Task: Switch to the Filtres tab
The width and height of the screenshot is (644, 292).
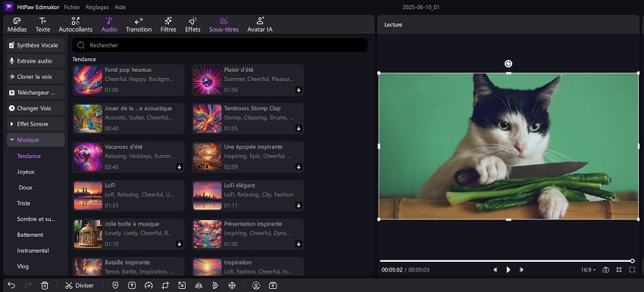Action: coord(168,25)
